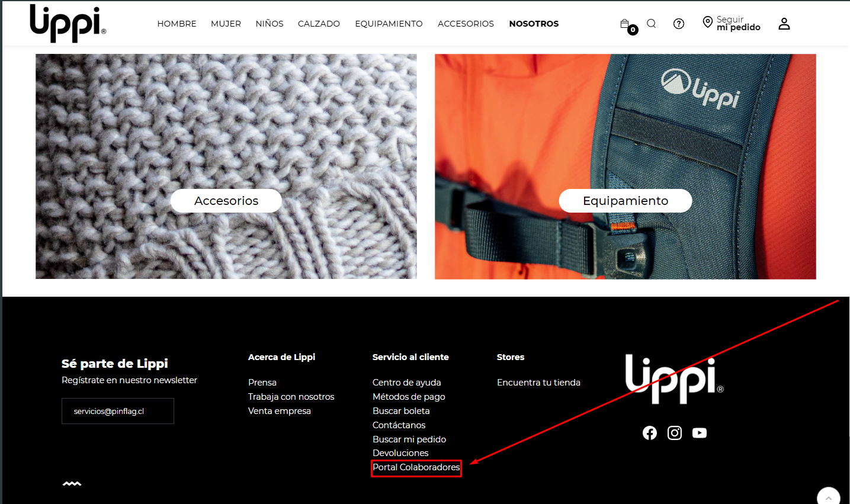Click the scroll-to-top arrow button
This screenshot has height=504, width=850.
[828, 497]
